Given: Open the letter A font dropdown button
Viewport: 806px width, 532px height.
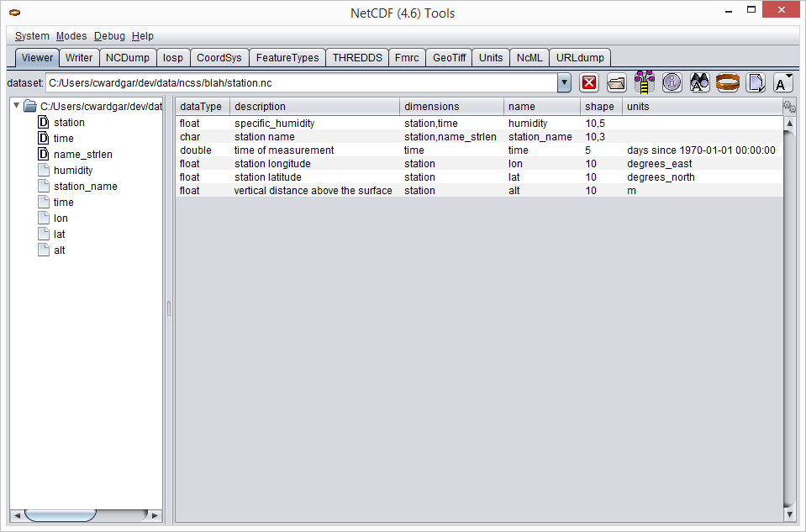Looking at the screenshot, I should tap(782, 82).
